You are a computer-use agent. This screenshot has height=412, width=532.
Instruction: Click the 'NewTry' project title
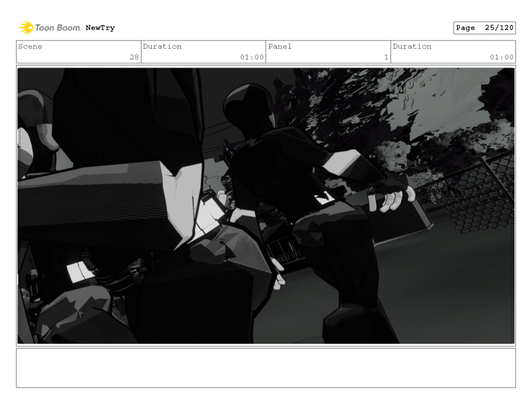(100, 28)
